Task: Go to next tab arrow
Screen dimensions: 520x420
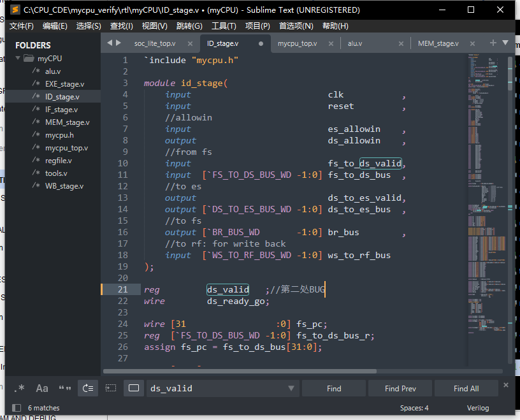Action: [x=119, y=43]
